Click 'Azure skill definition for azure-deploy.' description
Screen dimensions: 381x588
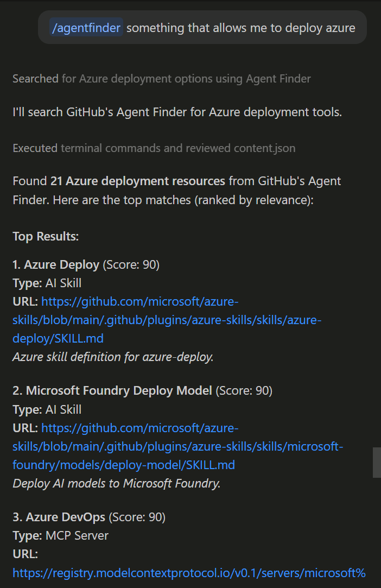(x=113, y=357)
